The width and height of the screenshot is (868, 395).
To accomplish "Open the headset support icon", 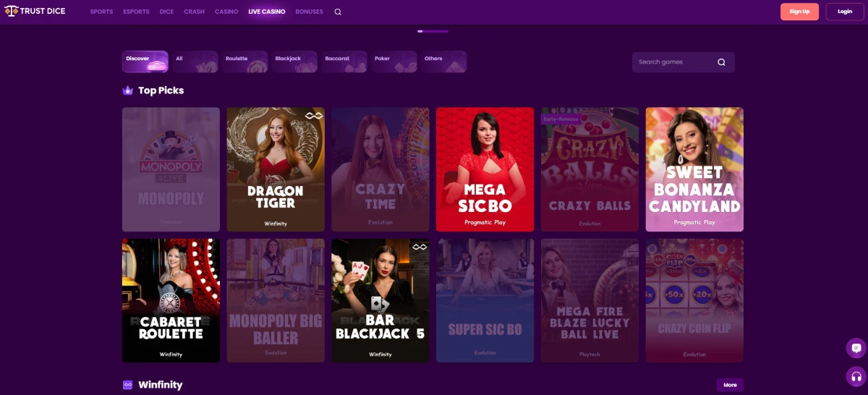I will [x=856, y=376].
